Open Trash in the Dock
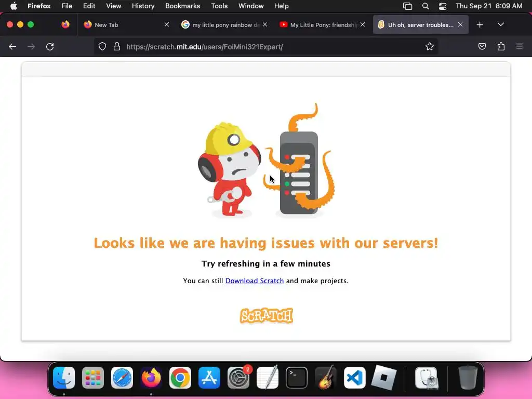 pos(468,378)
